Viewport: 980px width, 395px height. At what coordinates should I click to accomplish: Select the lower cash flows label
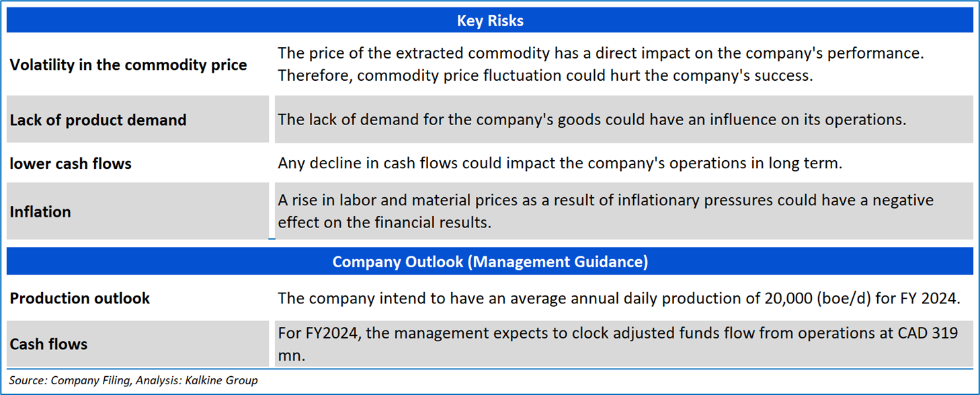point(71,164)
